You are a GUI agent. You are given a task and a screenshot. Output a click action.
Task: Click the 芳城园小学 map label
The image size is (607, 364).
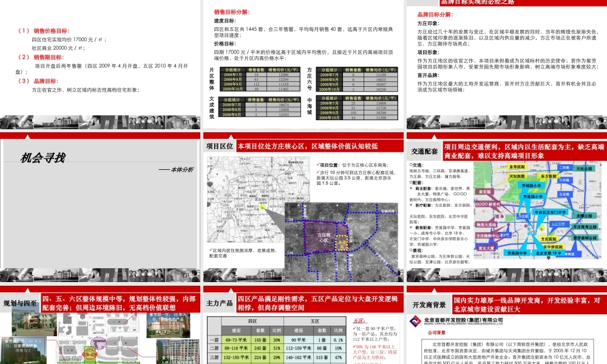pos(531,186)
